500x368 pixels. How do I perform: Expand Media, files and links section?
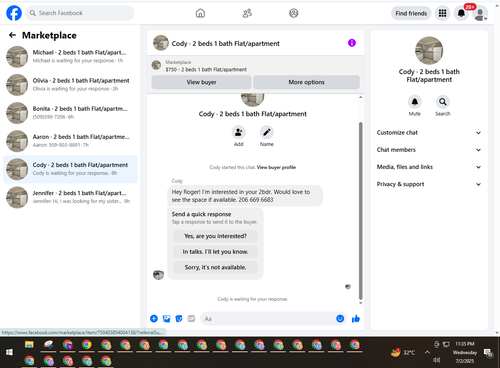[429, 167]
